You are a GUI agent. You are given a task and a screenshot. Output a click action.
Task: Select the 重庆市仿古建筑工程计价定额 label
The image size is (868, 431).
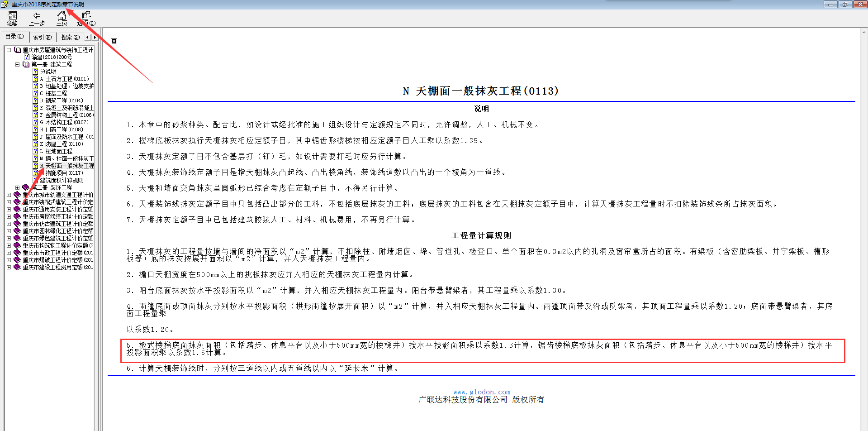tap(58, 224)
